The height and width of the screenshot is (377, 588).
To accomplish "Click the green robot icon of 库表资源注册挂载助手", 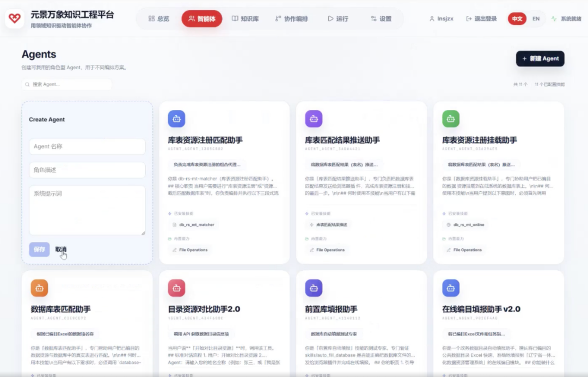I will pos(451,119).
